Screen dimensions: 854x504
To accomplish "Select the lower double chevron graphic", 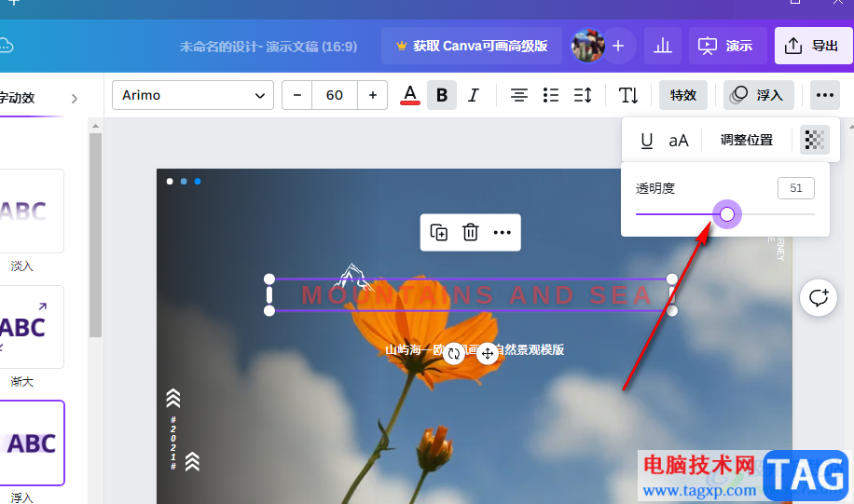I will click(x=192, y=461).
